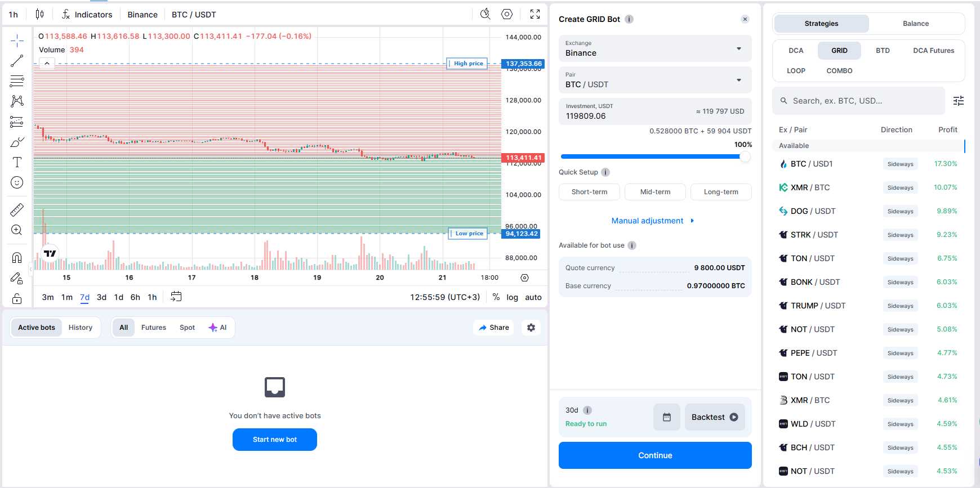Switch to the History tab
Viewport: 980px width, 488px height.
[81, 328]
